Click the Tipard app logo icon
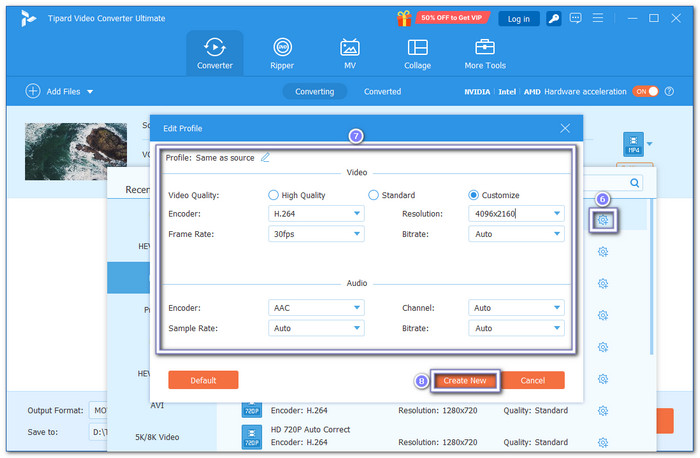The image size is (700, 458). pyautogui.click(x=28, y=18)
